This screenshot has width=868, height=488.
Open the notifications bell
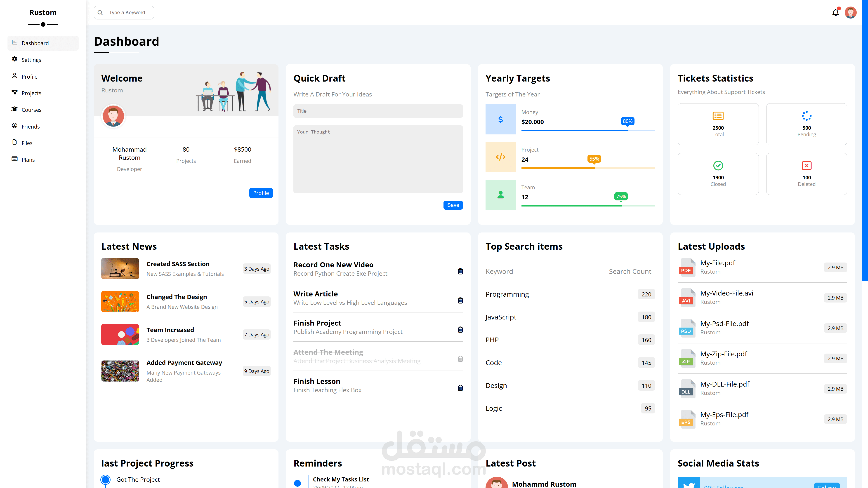(835, 12)
